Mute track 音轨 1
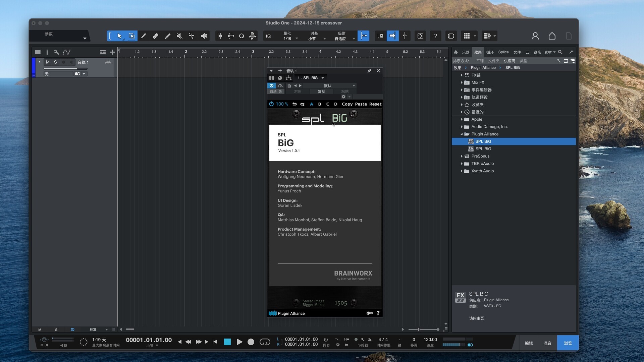This screenshot has height=362, width=644. [x=48, y=62]
